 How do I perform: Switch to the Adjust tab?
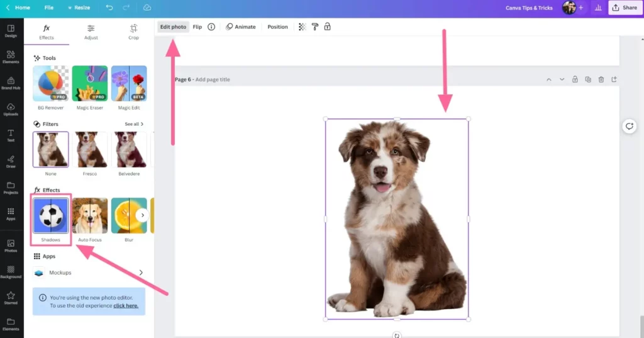pos(91,32)
